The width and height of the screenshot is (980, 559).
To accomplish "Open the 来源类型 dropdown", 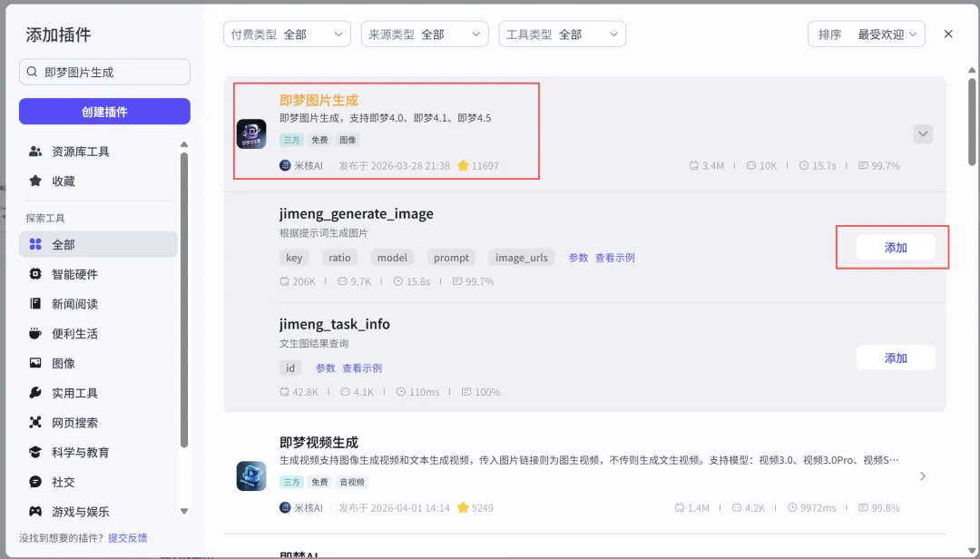I will tap(425, 34).
